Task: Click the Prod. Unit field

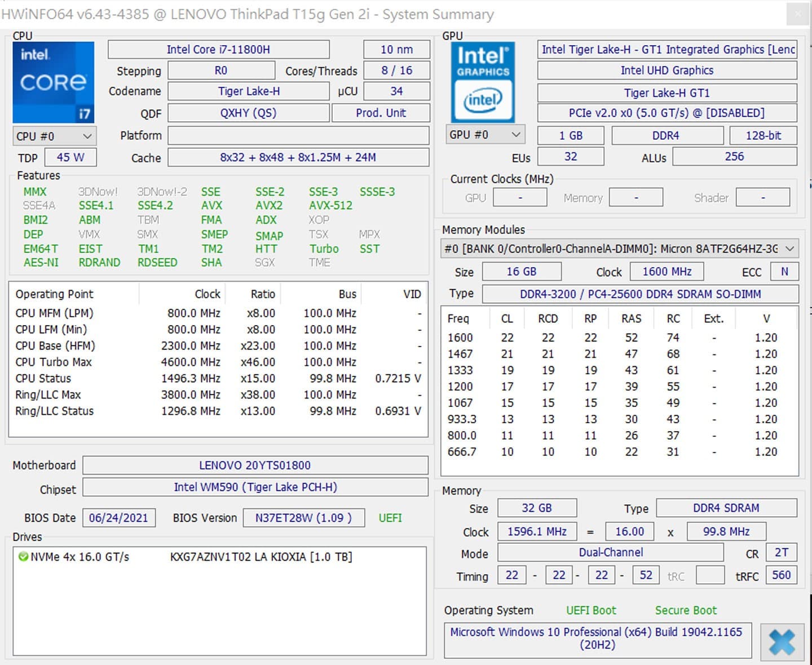Action: tap(381, 113)
